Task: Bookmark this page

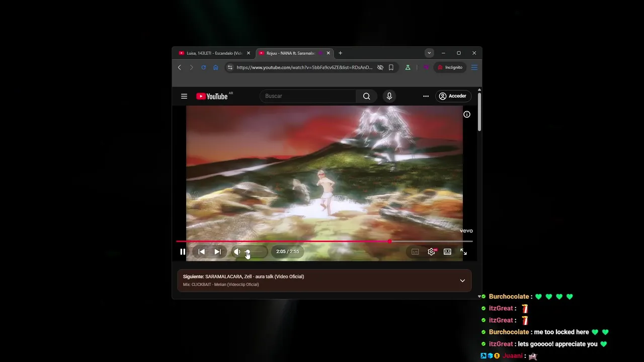Action: coord(391,67)
